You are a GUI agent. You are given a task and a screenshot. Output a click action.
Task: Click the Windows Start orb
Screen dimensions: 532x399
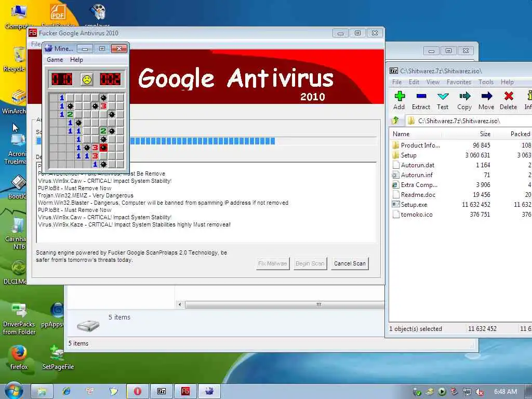pyautogui.click(x=14, y=391)
